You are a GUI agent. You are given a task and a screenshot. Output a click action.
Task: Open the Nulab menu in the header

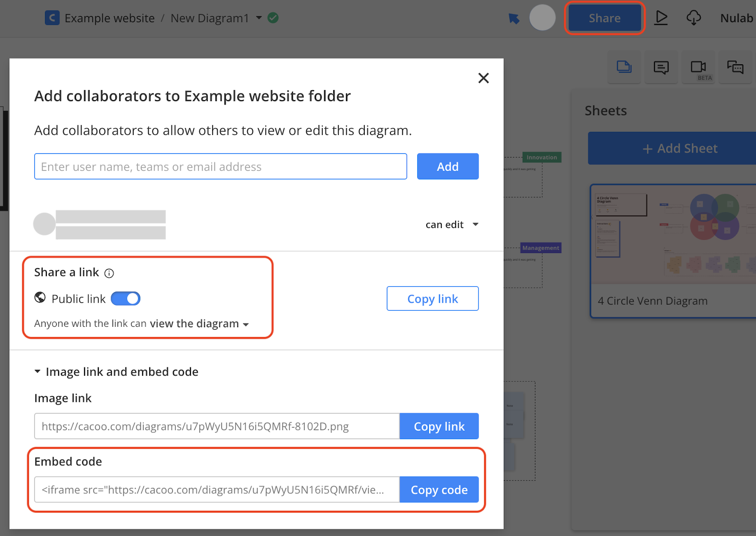[737, 18]
